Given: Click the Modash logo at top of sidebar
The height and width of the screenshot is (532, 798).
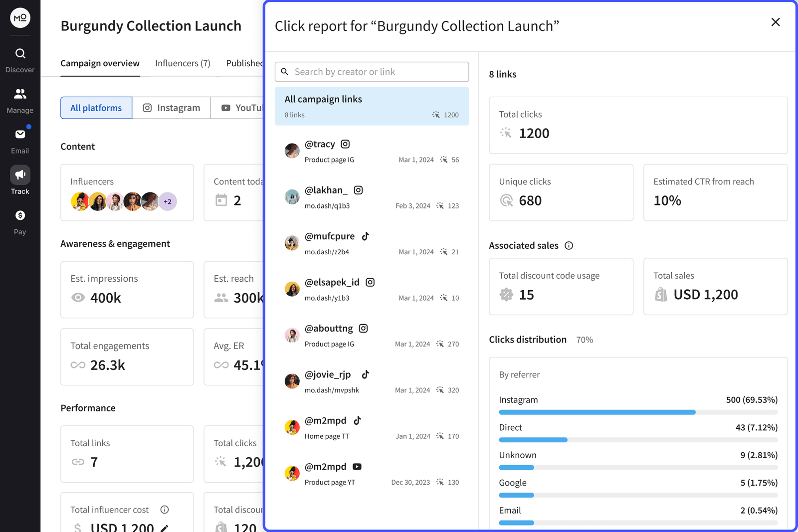Looking at the screenshot, I should pyautogui.click(x=19, y=18).
